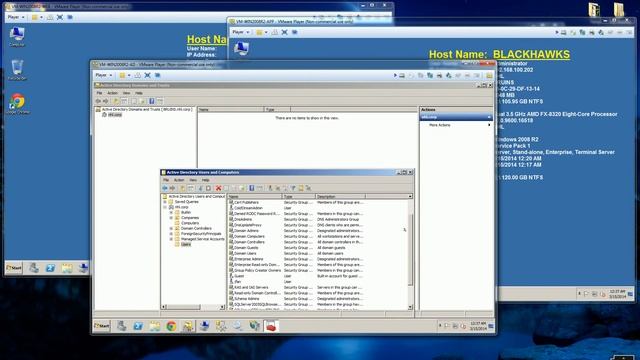Sort by Type column in Users and Computers

(299, 196)
